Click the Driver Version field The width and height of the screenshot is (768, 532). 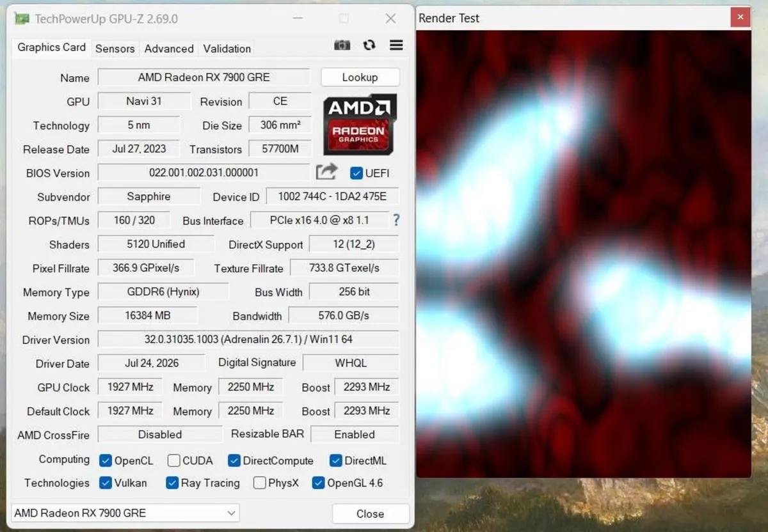(248, 340)
